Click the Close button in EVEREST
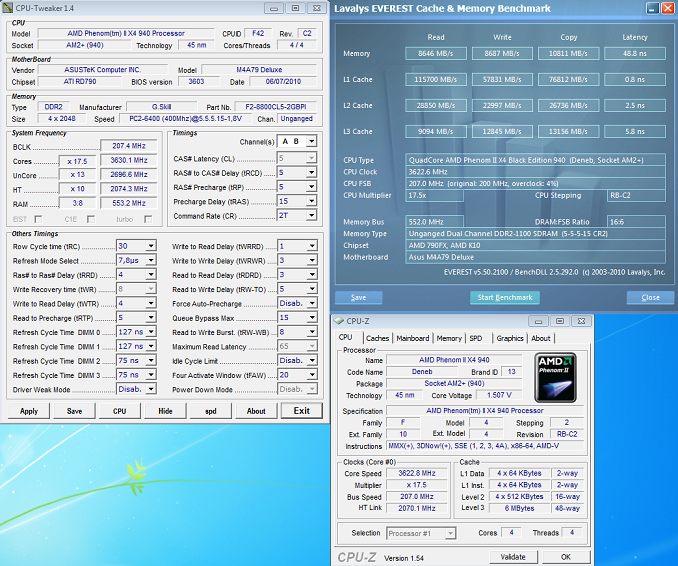 [x=650, y=297]
